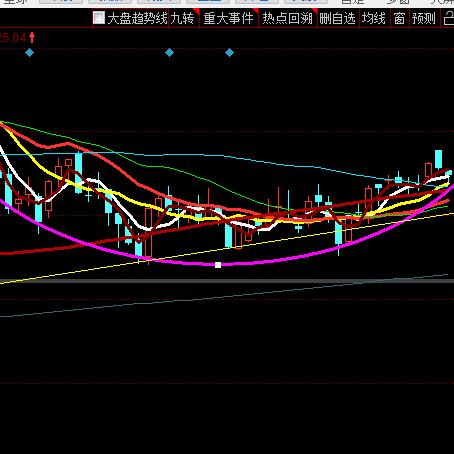This screenshot has width=454, height=454.
Task: Click the grey horizontal divider bar below the chart
Action: (x=227, y=281)
